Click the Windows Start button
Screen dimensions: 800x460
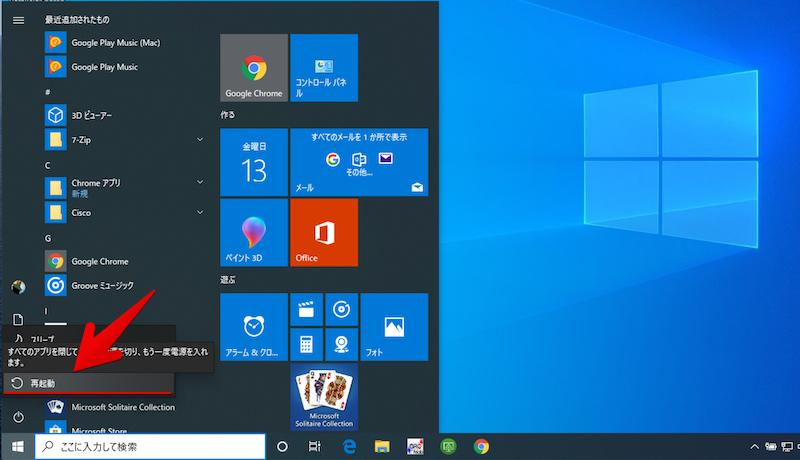pos(17,446)
